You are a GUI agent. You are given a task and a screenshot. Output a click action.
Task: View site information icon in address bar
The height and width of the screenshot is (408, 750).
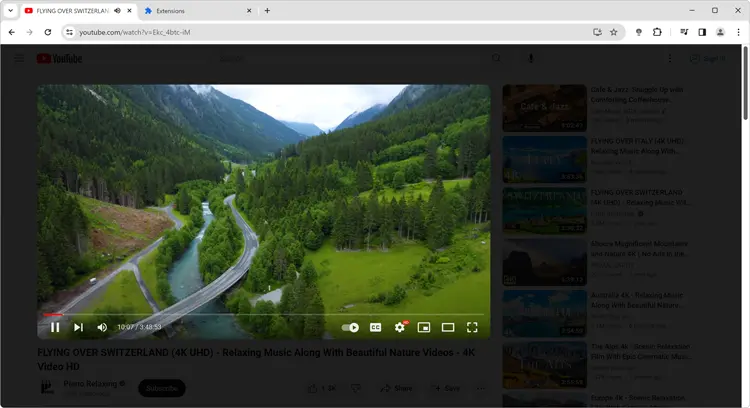(x=69, y=32)
